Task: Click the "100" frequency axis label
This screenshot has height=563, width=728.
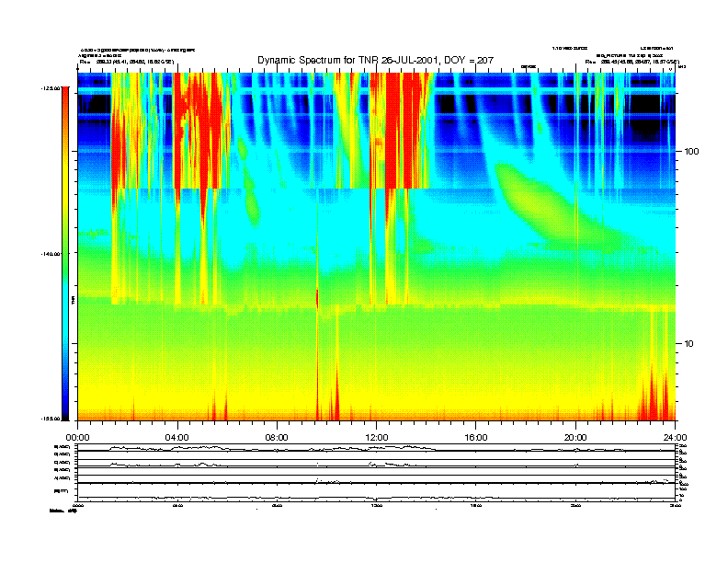Action: click(692, 151)
